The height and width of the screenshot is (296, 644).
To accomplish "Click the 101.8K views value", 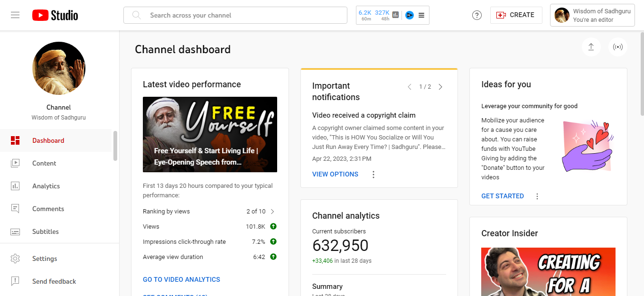I will pyautogui.click(x=255, y=226).
